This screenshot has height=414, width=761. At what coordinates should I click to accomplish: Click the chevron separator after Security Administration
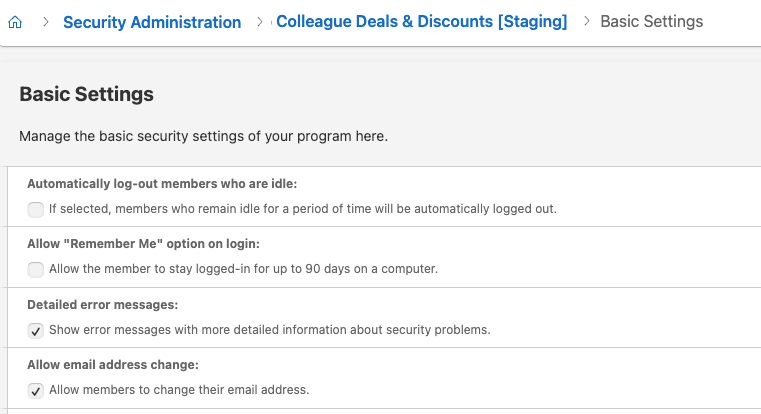(260, 22)
